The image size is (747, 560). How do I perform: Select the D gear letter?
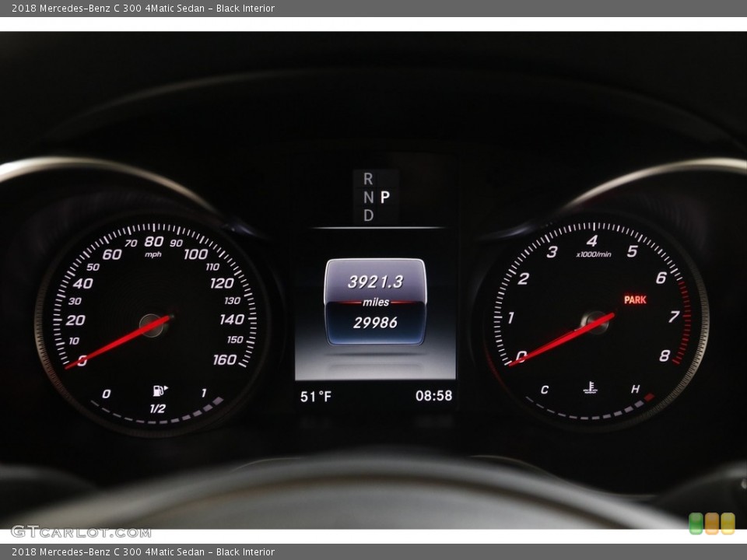click(x=368, y=215)
